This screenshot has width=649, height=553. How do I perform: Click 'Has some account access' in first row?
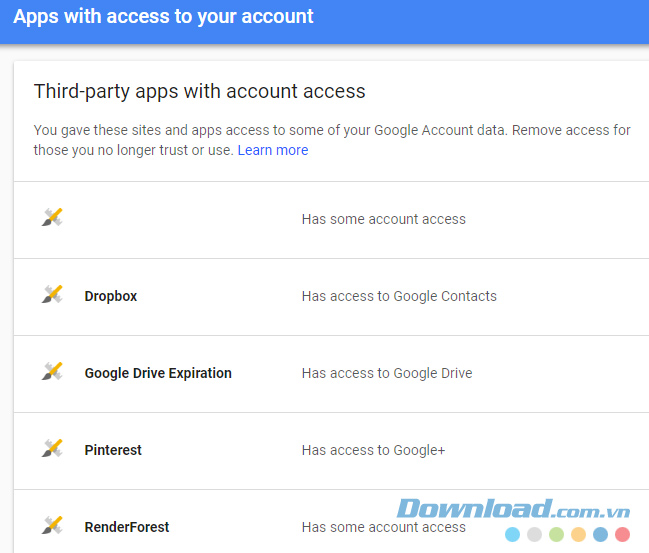(x=384, y=219)
